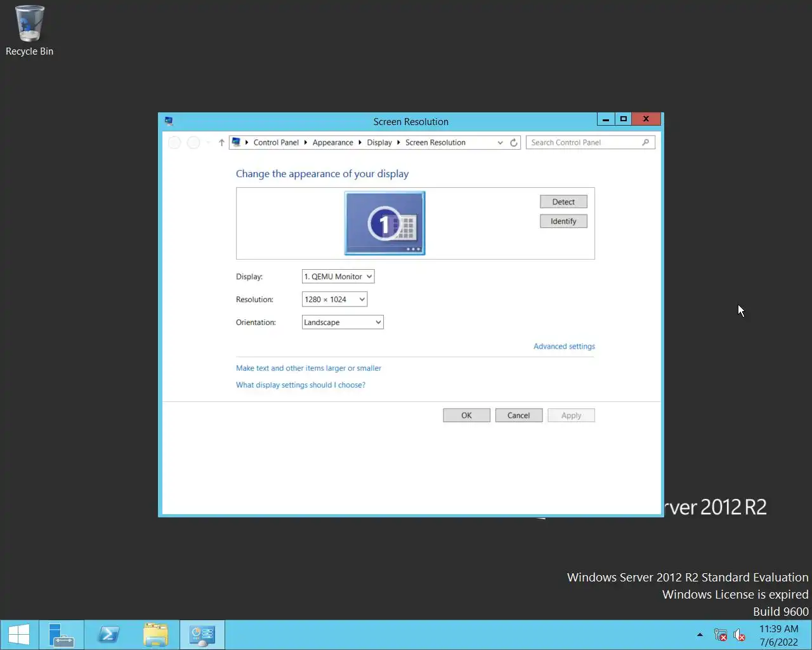Expand arrow after Display breadcrumb
The image size is (812, 650).
click(398, 142)
